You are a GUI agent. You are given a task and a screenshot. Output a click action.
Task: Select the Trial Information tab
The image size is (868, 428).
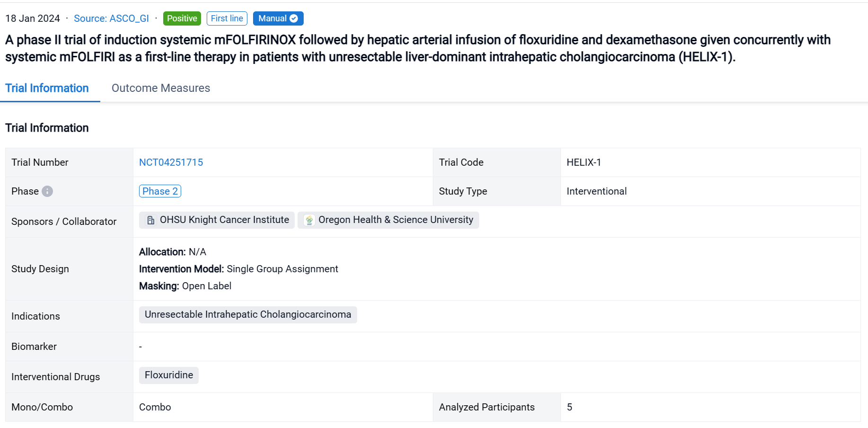(47, 88)
